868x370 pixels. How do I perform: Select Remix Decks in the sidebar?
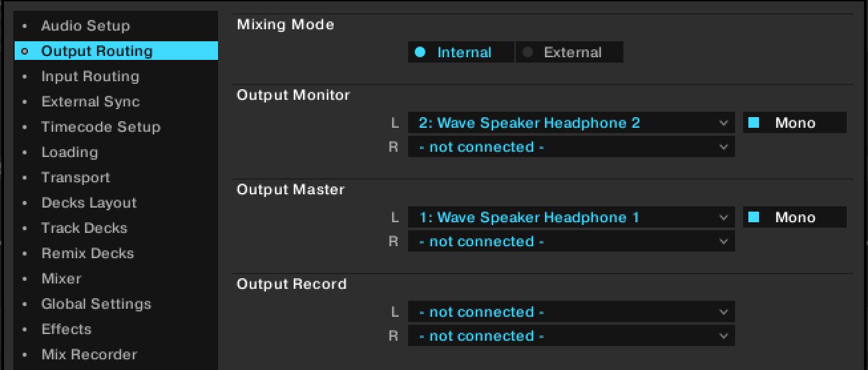88,254
